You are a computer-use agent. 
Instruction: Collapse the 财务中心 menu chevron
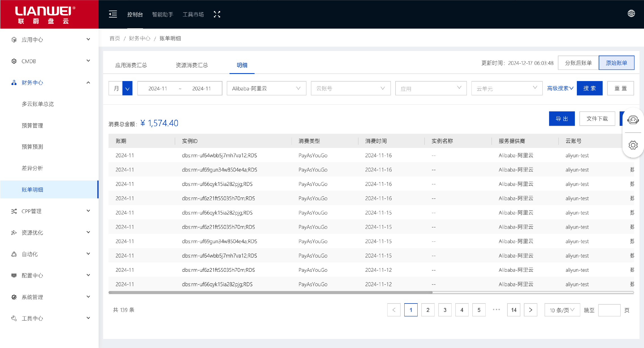[x=88, y=82]
